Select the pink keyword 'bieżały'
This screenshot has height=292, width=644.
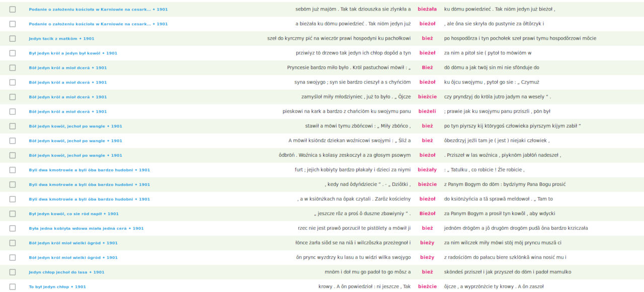(x=427, y=170)
